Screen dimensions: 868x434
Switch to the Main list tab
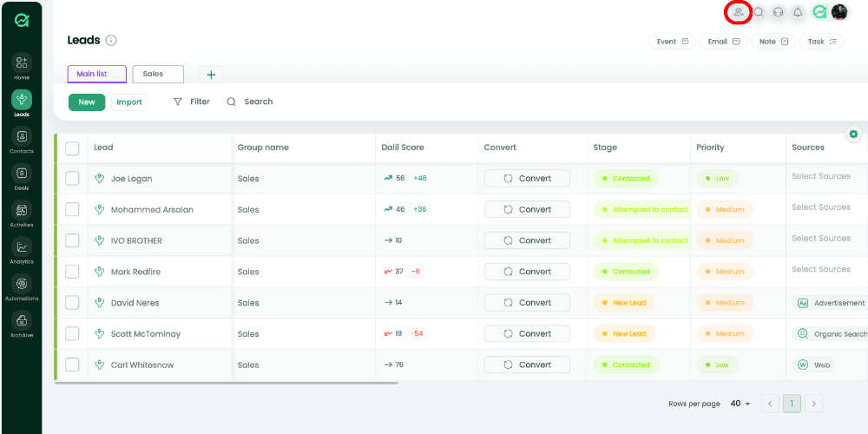click(97, 74)
